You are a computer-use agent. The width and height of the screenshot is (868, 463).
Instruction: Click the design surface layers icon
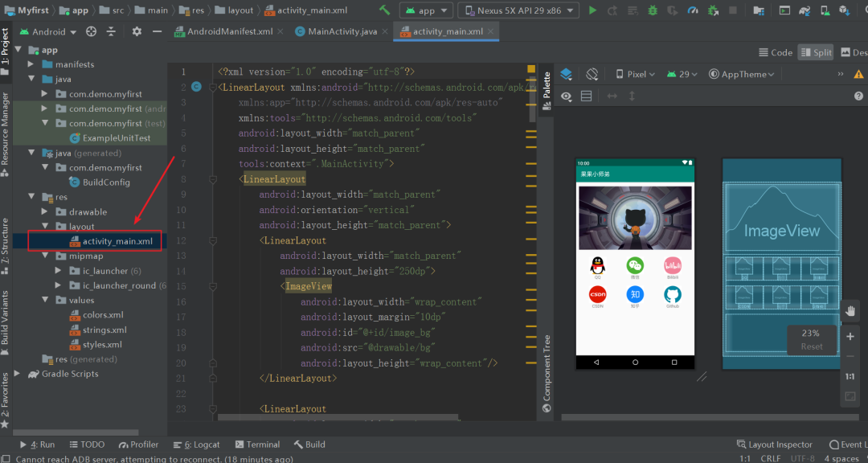[566, 74]
